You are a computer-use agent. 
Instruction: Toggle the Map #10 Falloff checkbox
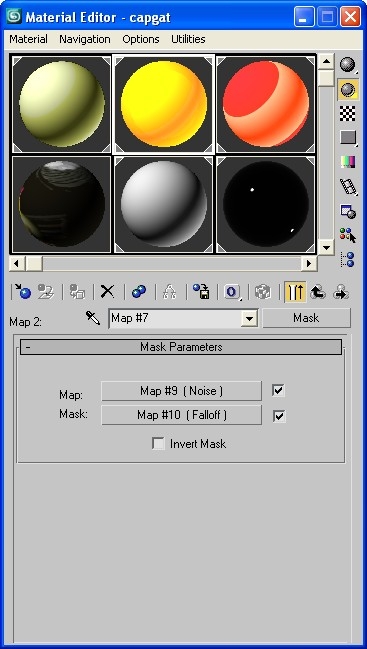[x=279, y=416]
